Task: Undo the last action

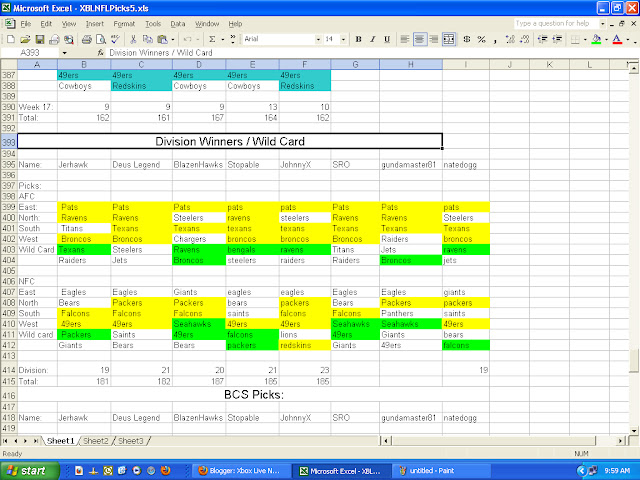Action: pyautogui.click(x=187, y=39)
